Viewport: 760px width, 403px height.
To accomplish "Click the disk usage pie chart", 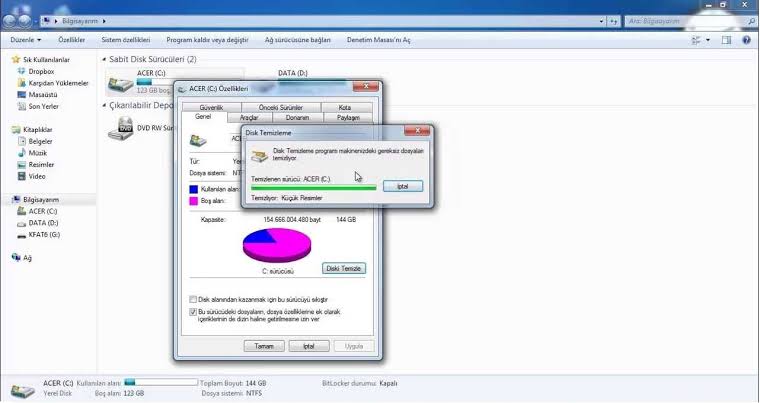I will [277, 245].
